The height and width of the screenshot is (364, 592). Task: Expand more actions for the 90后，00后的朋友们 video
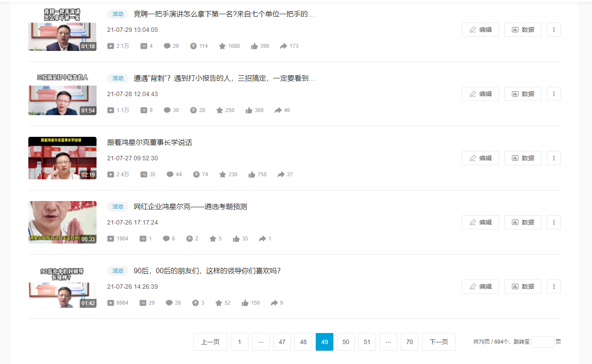554,287
